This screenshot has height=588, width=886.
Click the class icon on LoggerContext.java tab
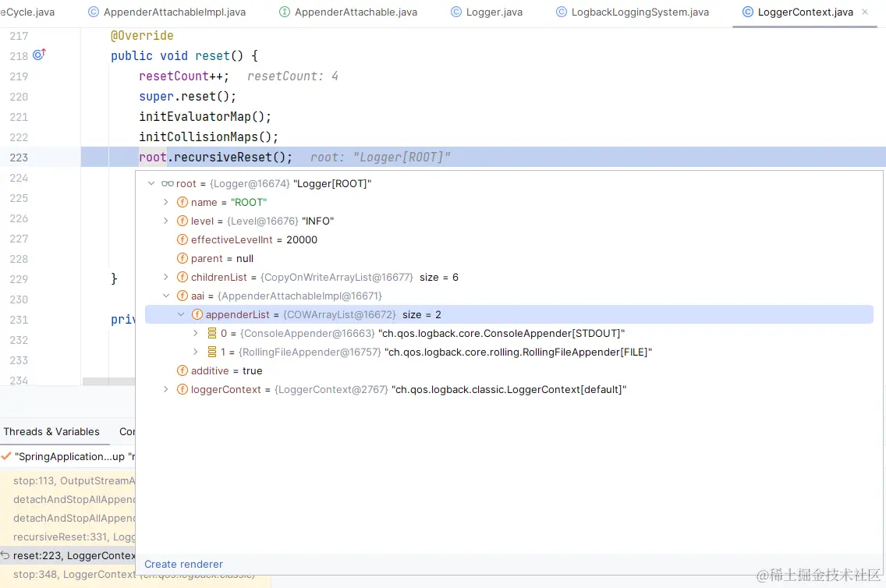(x=747, y=12)
